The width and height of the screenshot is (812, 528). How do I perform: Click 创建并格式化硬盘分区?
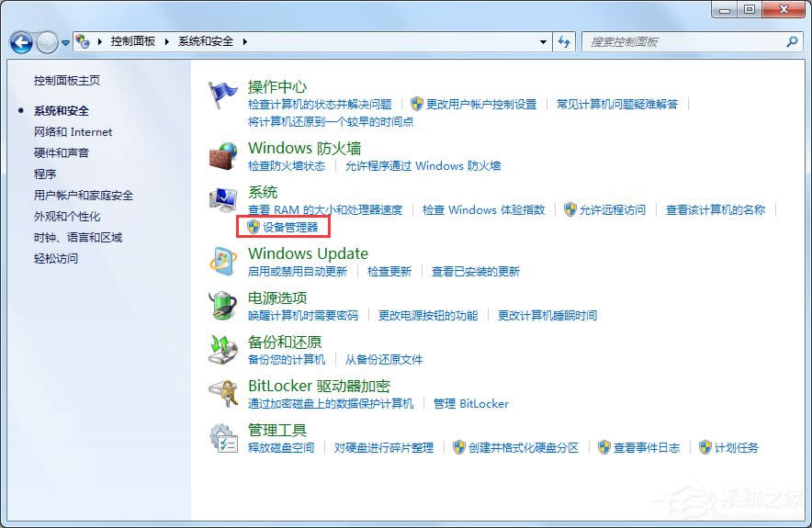[523, 448]
